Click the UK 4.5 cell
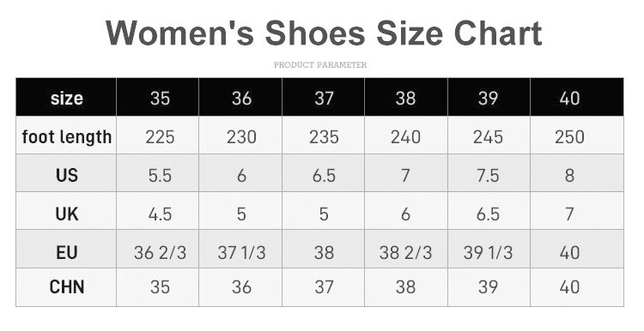Image resolution: width=644 pixels, height=331 pixels. point(160,214)
